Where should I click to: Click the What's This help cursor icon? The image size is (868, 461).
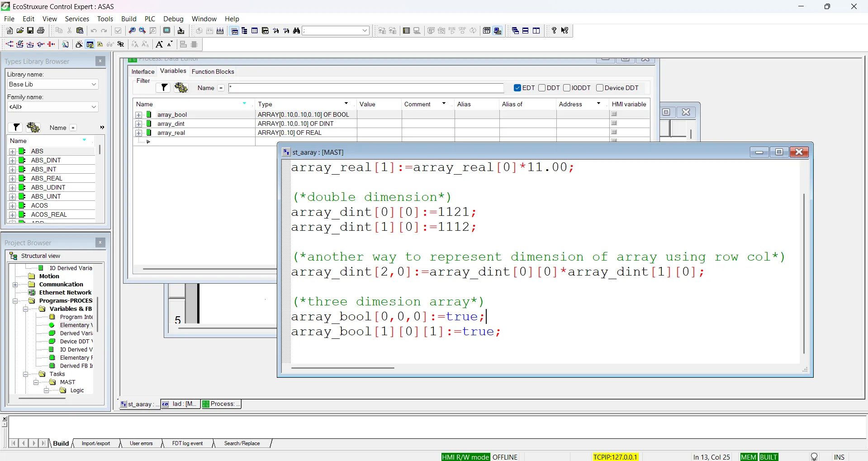565,31
